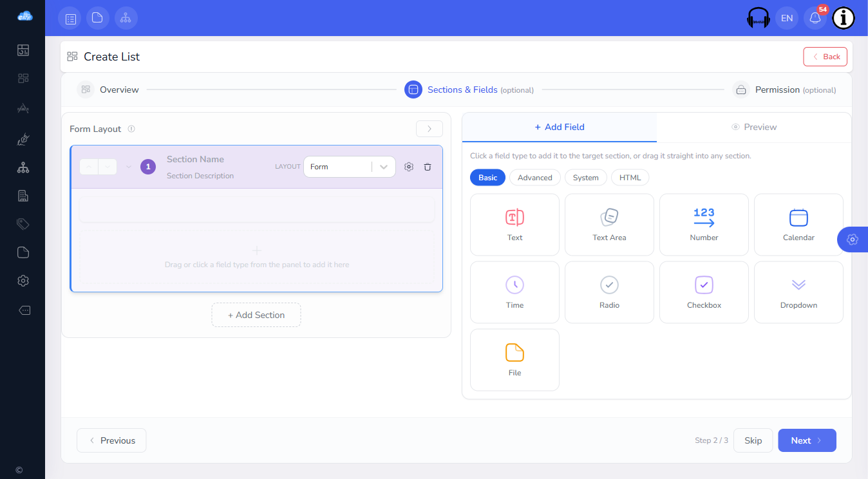Viewport: 868px width, 479px height.
Task: Switch language via EN button
Action: click(787, 18)
